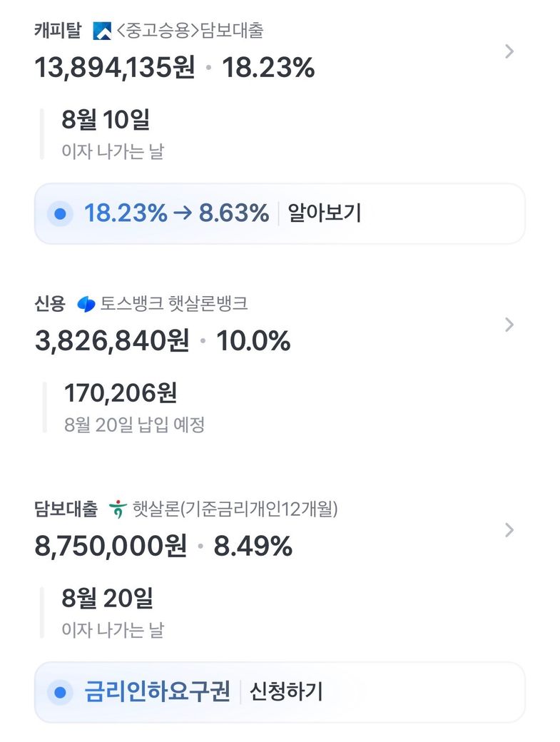Screen dimensions: 560x742
Task: Expand the 토스뱅크 햇살론뱅크 loan chevron
Action: click(x=509, y=325)
